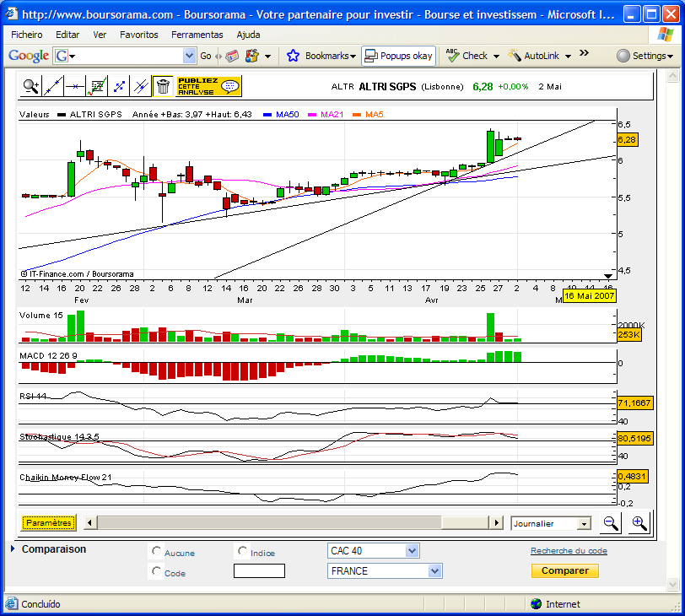Open the AutoLink dropdown arrow
This screenshot has width=685, height=616.
point(568,57)
